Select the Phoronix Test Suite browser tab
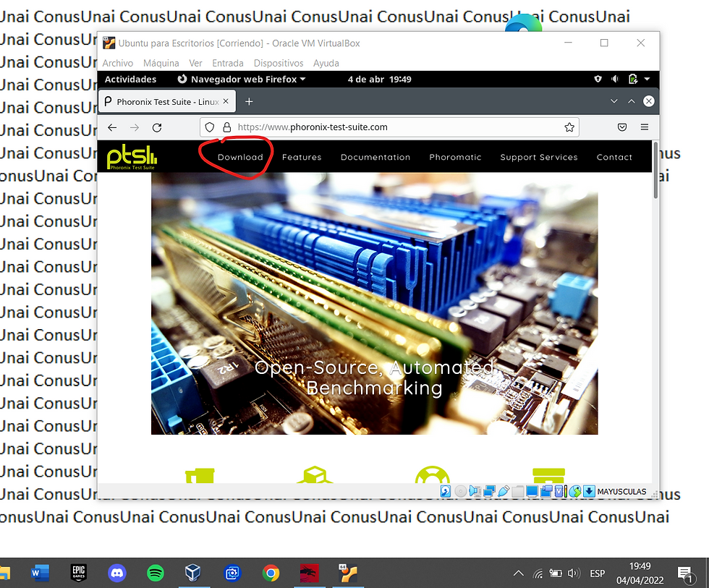709x588 pixels. (x=167, y=102)
